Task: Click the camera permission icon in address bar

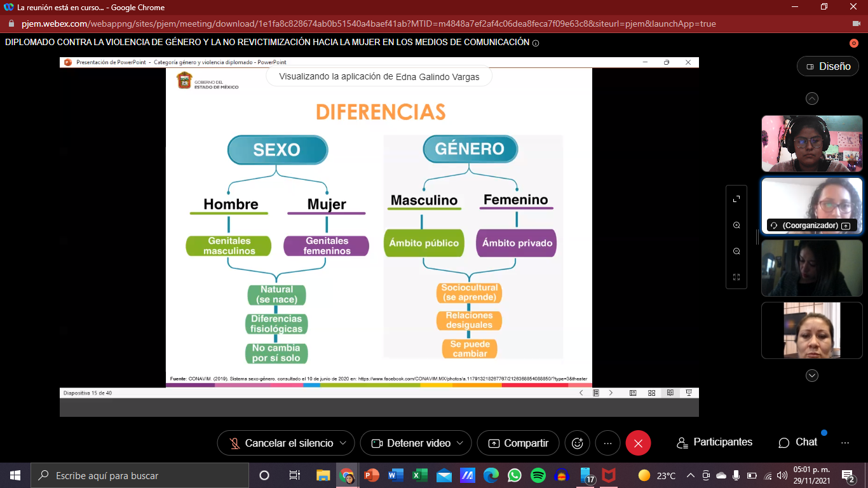Action: click(x=856, y=24)
